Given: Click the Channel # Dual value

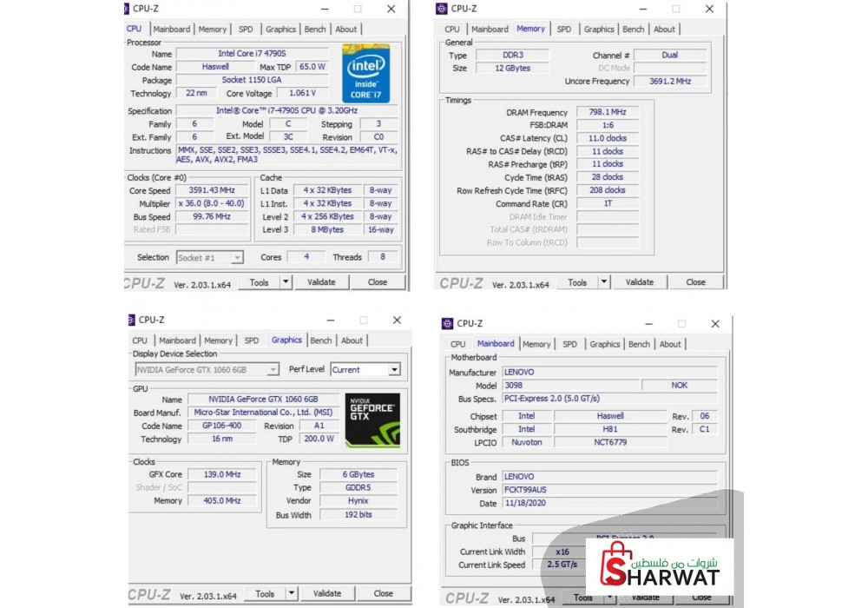Looking at the screenshot, I should tap(670, 55).
